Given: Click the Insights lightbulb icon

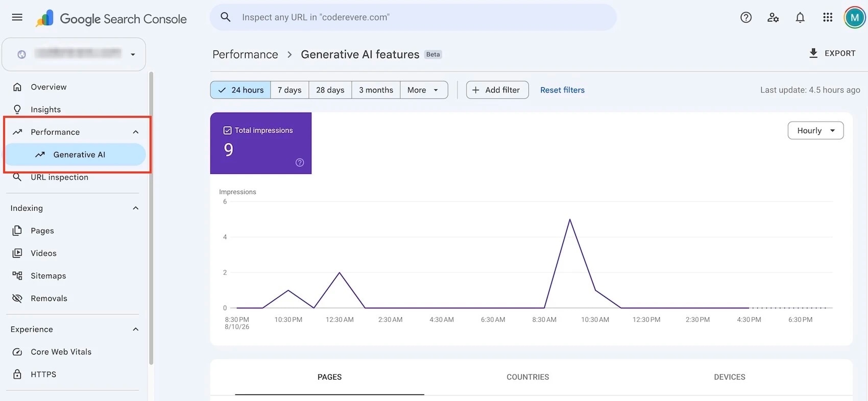Looking at the screenshot, I should tap(17, 110).
